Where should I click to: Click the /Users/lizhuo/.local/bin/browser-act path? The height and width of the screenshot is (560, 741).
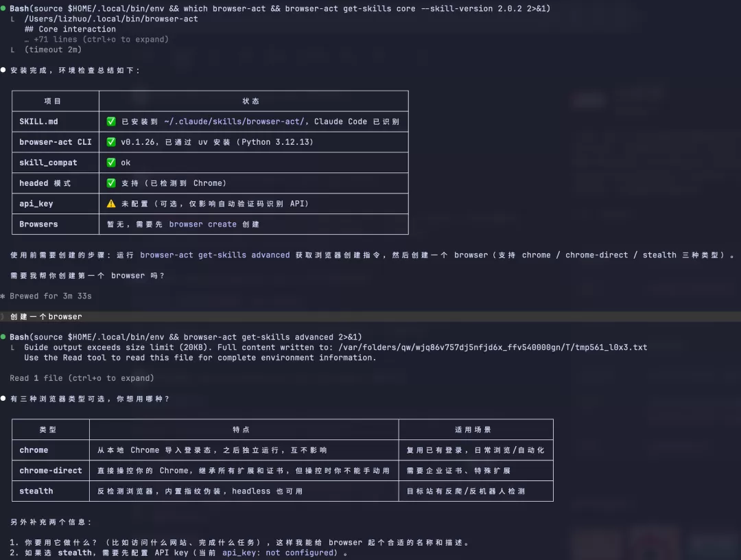click(111, 19)
